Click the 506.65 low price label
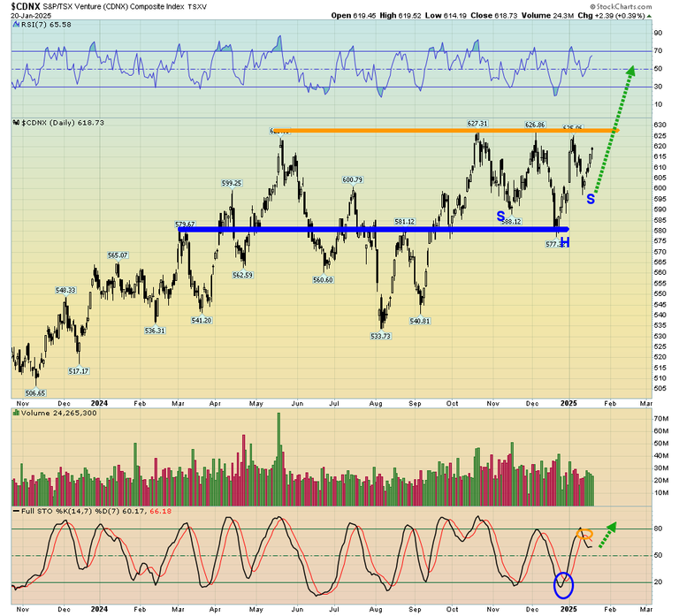Image resolution: width=679 pixels, height=616 pixels. [36, 392]
